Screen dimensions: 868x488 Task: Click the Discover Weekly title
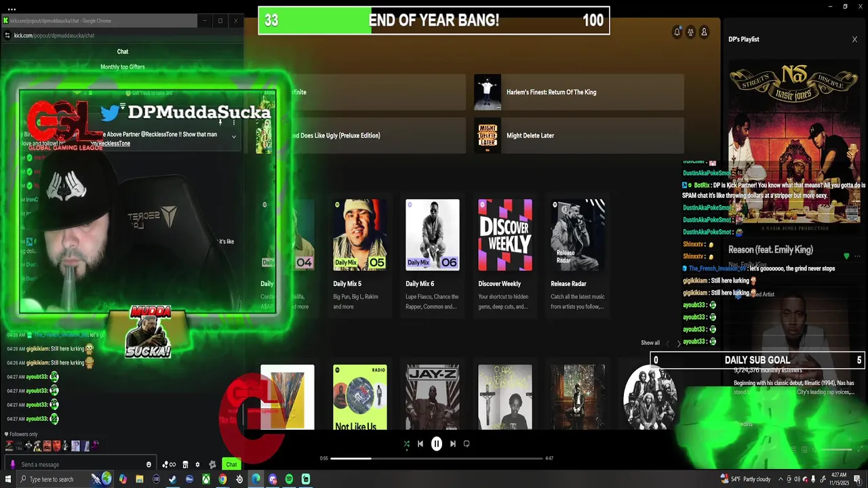click(500, 284)
